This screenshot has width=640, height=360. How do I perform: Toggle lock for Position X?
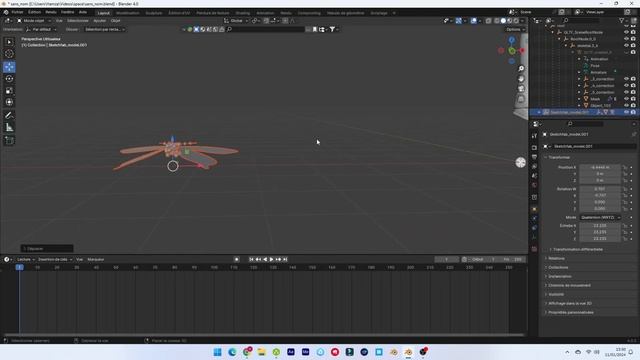coord(625,167)
